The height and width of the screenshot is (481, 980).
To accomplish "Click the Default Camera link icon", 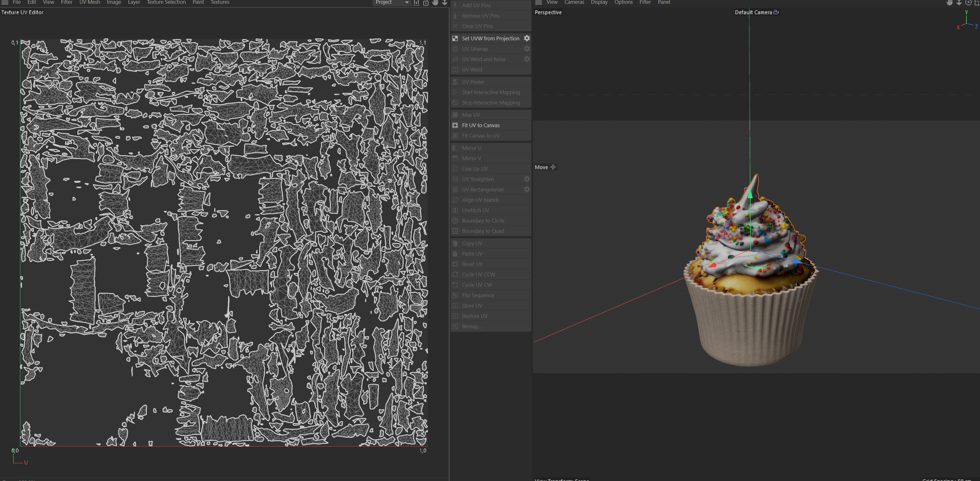I will [x=776, y=12].
